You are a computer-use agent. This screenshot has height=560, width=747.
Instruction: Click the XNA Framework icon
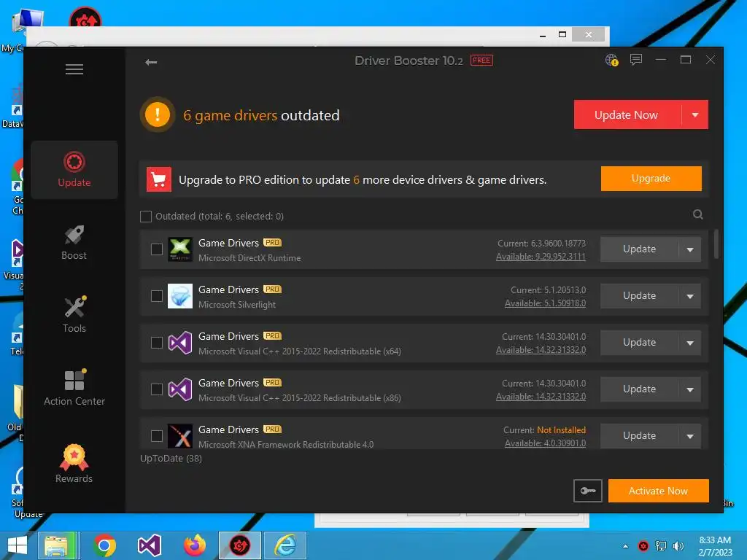tap(180, 436)
